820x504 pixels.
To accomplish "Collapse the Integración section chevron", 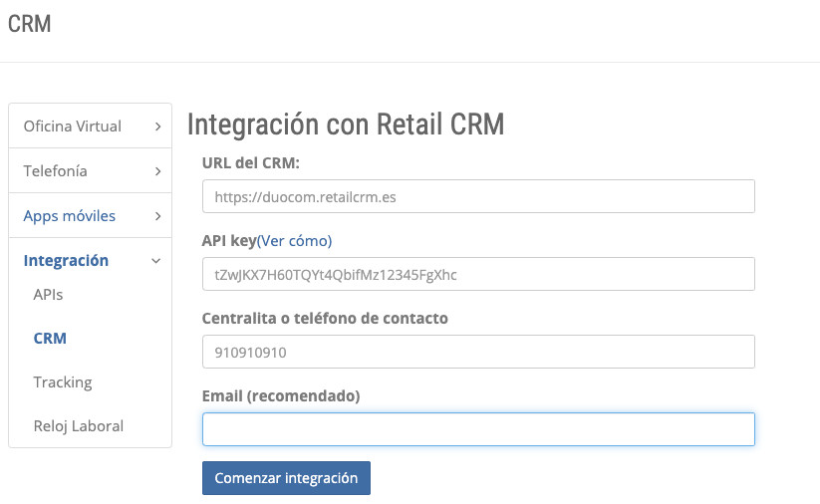I will pos(156,261).
